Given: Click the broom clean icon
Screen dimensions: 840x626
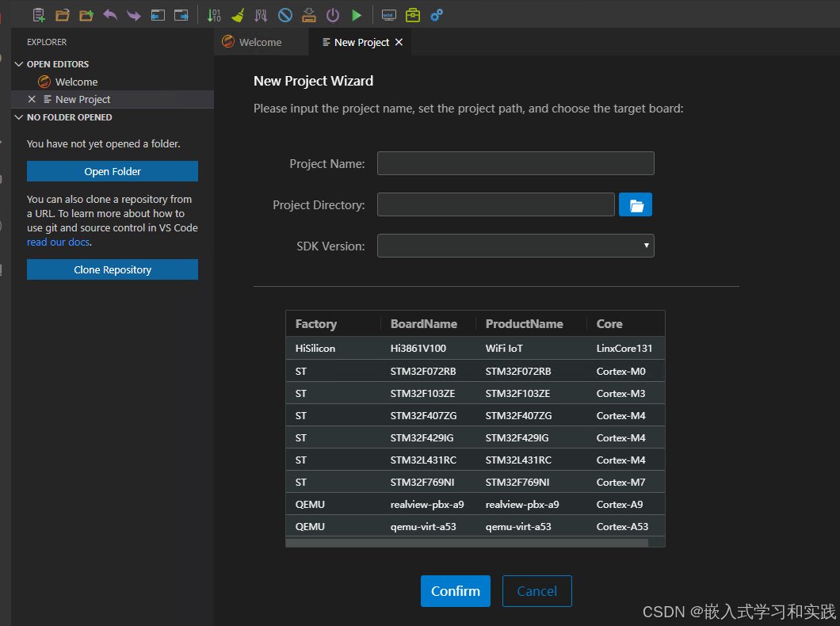Looking at the screenshot, I should (238, 15).
